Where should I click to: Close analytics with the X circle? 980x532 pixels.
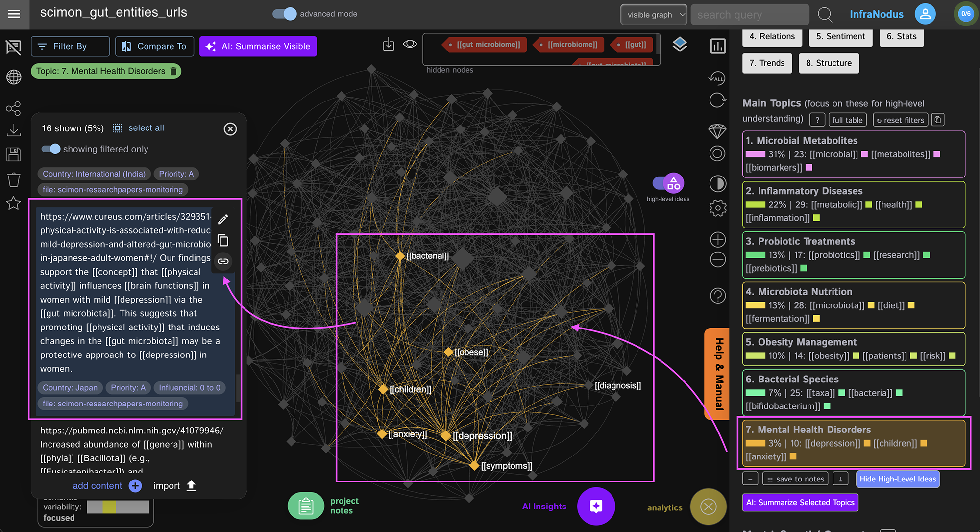708,507
